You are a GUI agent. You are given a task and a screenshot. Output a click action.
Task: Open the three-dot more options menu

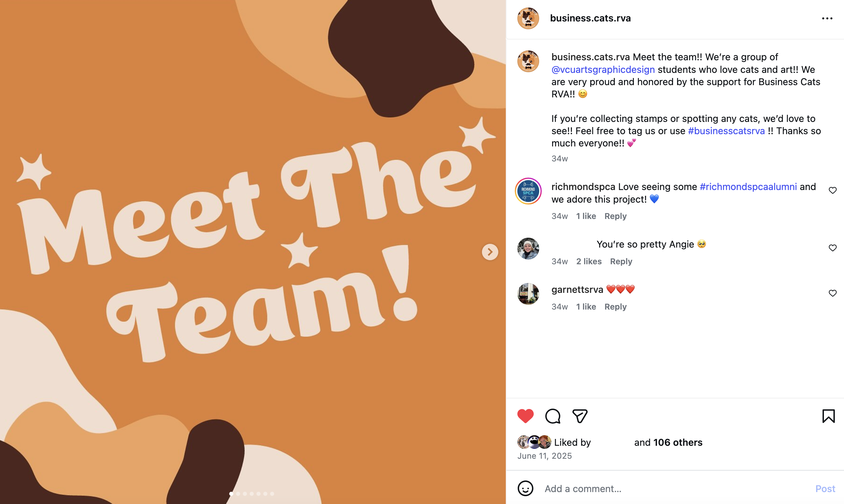(x=827, y=18)
